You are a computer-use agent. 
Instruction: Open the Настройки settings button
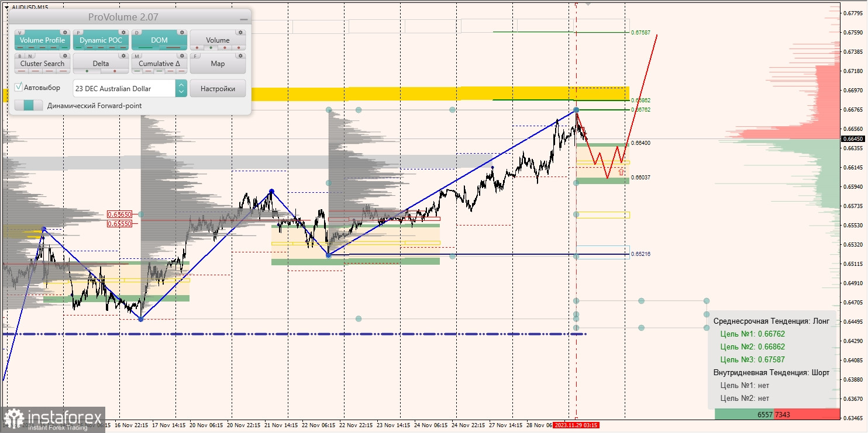point(218,88)
